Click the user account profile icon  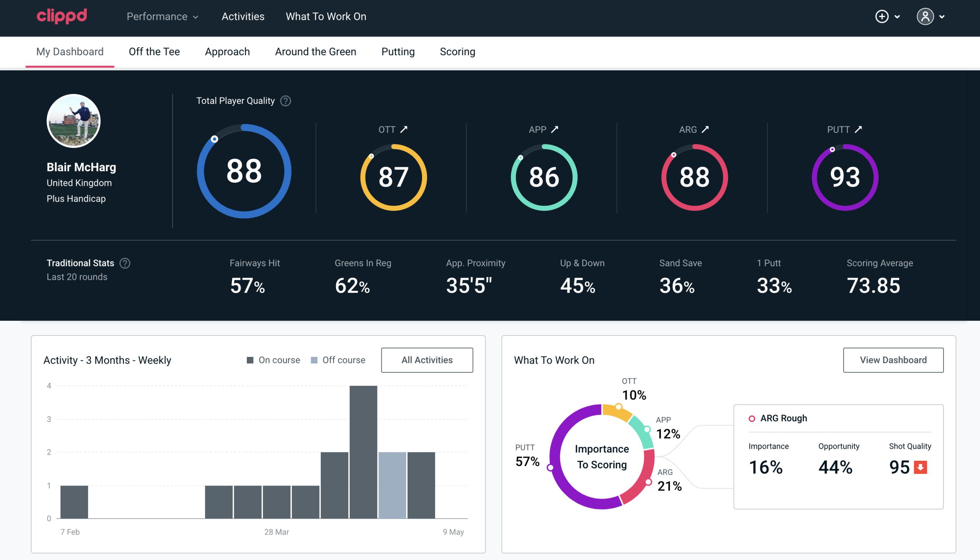[x=925, y=17]
